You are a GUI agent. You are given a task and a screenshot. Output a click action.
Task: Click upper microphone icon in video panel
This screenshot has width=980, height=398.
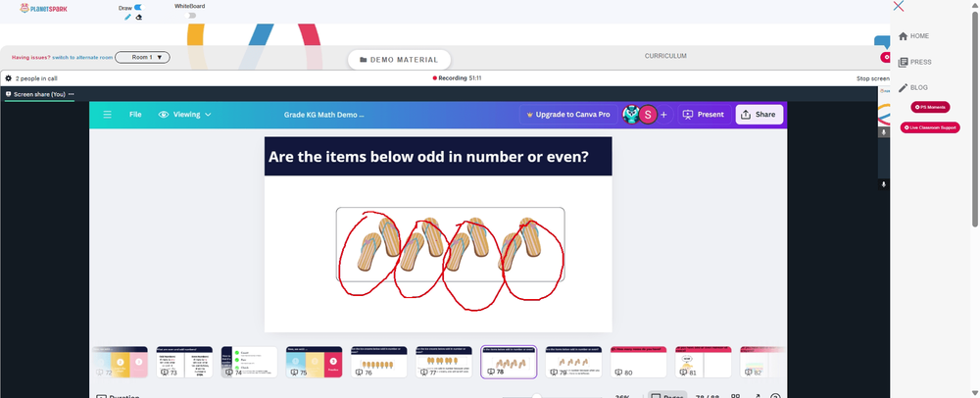tap(884, 132)
